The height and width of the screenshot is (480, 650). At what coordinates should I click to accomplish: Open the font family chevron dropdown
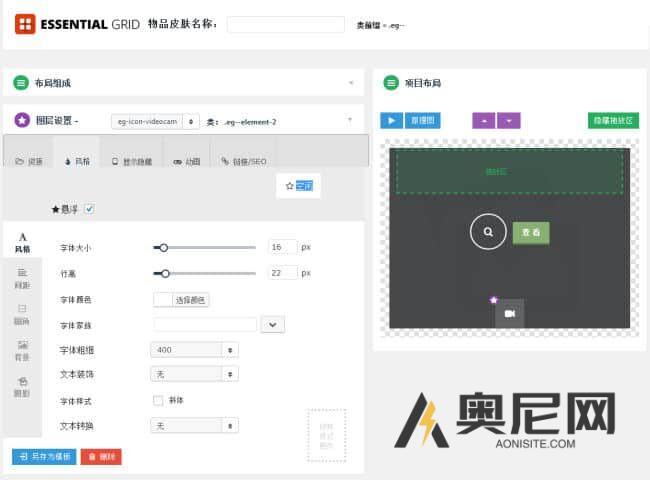(x=273, y=325)
